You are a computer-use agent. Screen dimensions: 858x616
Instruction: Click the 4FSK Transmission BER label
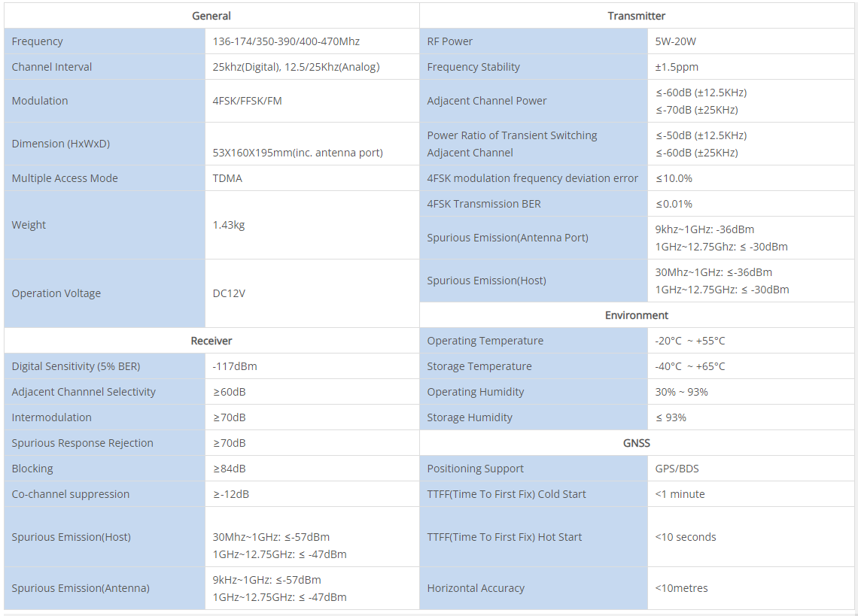484,204
